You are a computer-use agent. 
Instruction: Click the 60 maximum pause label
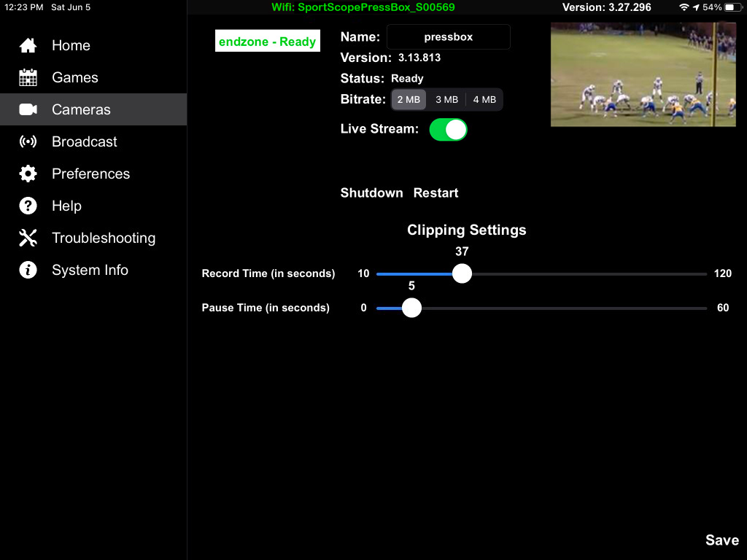pyautogui.click(x=723, y=308)
